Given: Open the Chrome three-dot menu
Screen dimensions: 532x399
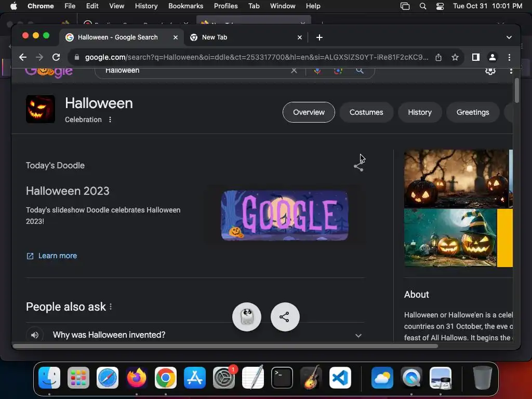Looking at the screenshot, I should pyautogui.click(x=509, y=57).
